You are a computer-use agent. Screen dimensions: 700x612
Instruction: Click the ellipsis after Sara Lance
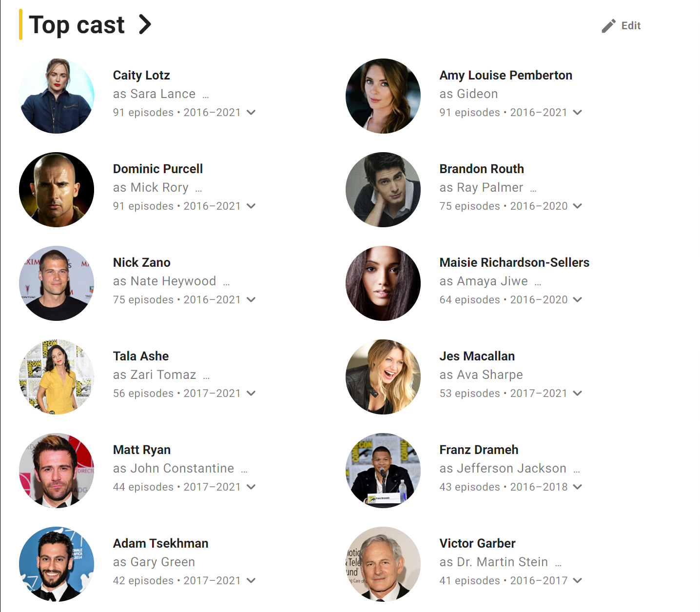click(x=206, y=94)
